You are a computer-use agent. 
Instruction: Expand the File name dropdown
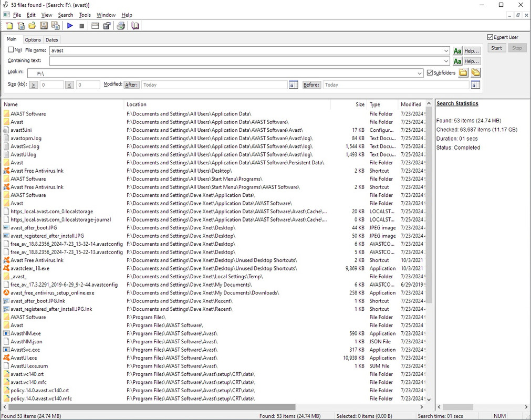click(446, 51)
